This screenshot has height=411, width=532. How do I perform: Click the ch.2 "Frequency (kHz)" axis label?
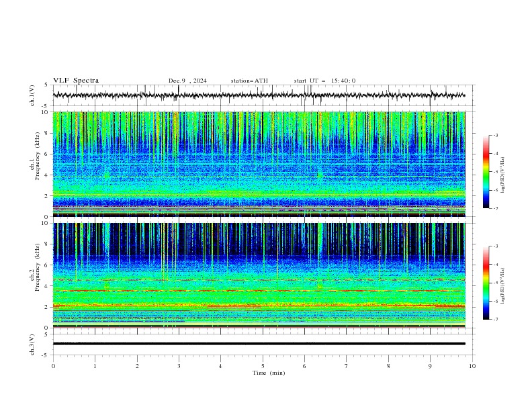click(x=38, y=267)
